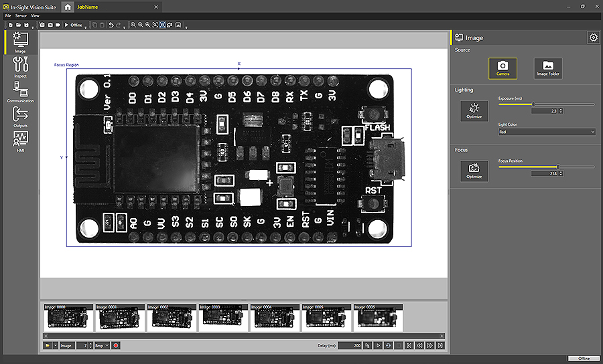
Task: Go to the Communication step
Action: pyautogui.click(x=20, y=92)
